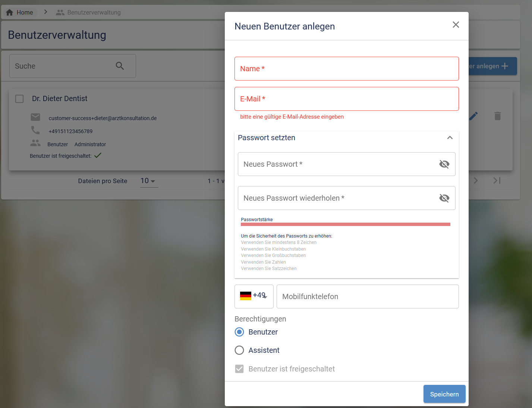Screen dimensions: 532x408
Task: Reveal the repeated password via eye icon
Action: point(444,198)
